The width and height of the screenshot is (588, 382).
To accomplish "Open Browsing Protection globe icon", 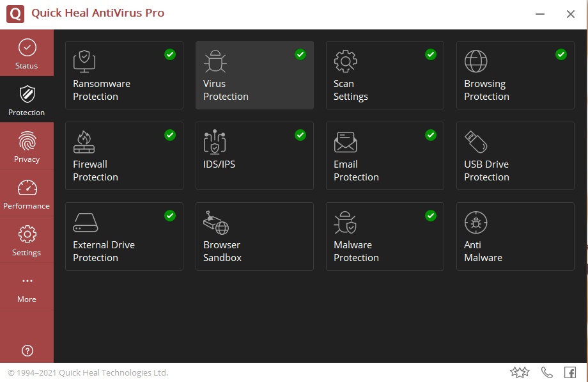I will pyautogui.click(x=476, y=61).
